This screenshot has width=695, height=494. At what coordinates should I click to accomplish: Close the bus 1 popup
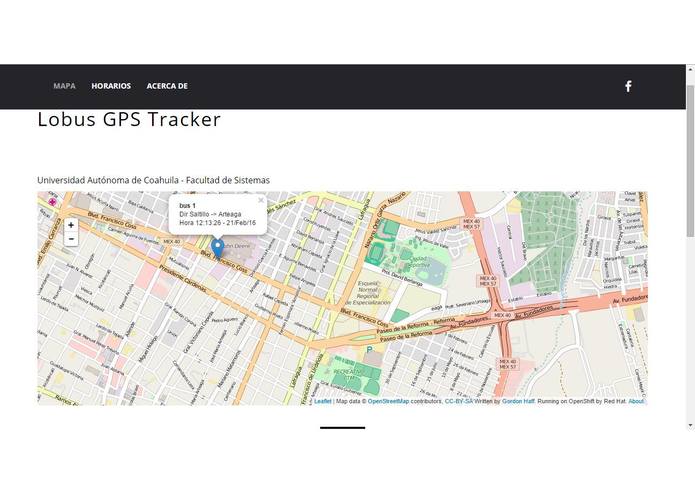pos(261,200)
